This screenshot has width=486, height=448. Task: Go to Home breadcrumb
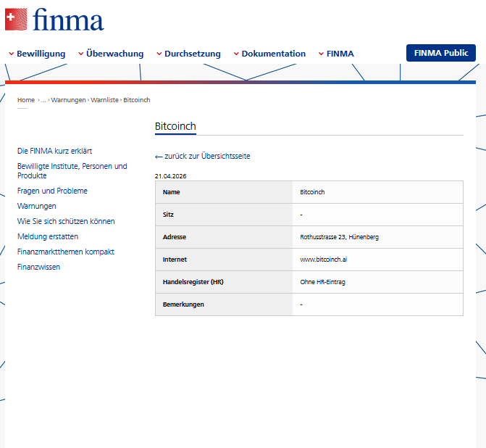click(x=26, y=100)
